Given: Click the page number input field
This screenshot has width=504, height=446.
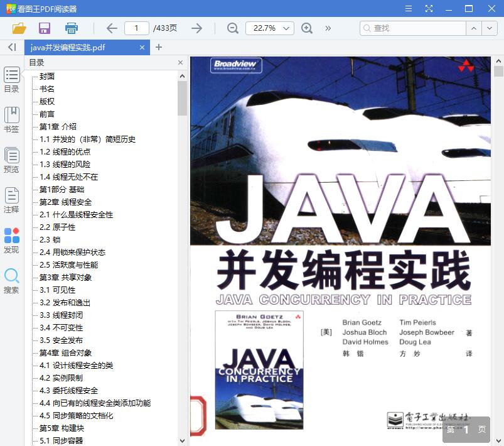Looking at the screenshot, I should [137, 28].
